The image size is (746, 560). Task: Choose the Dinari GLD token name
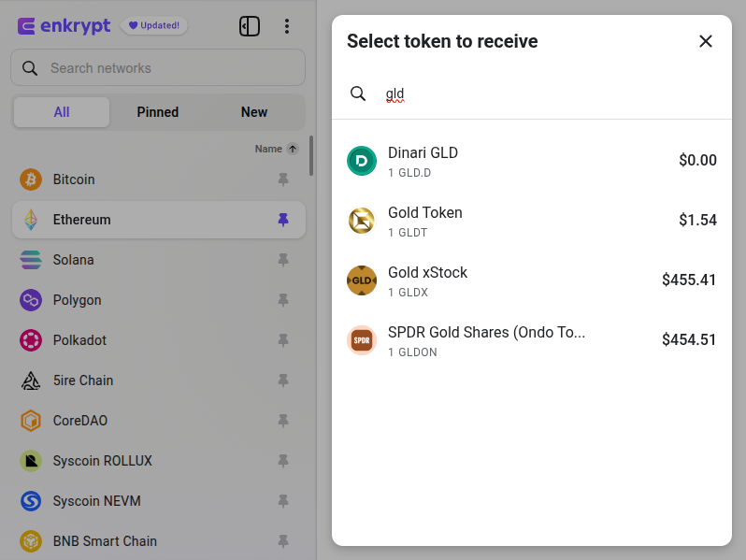423,152
